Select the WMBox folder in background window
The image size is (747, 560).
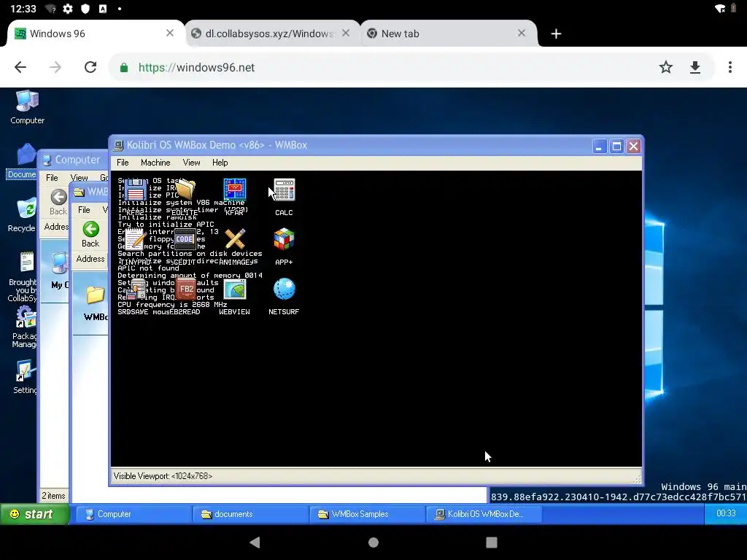click(x=96, y=303)
